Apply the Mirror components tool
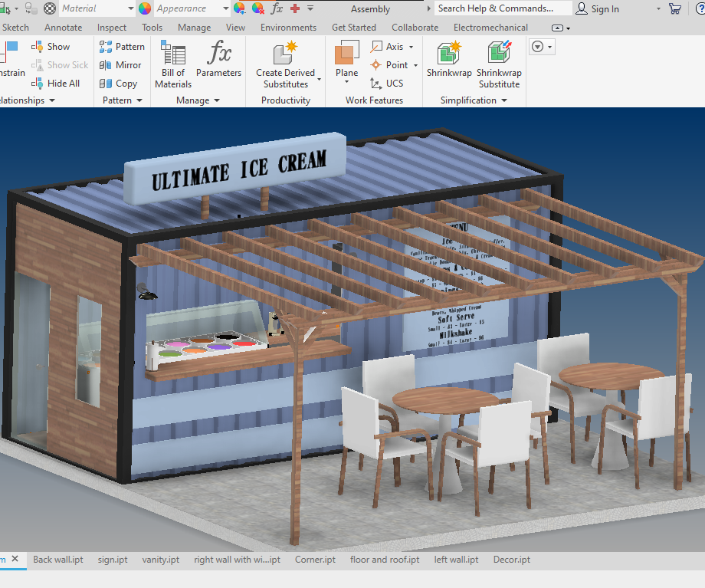Image resolution: width=705 pixels, height=588 pixels. point(120,65)
